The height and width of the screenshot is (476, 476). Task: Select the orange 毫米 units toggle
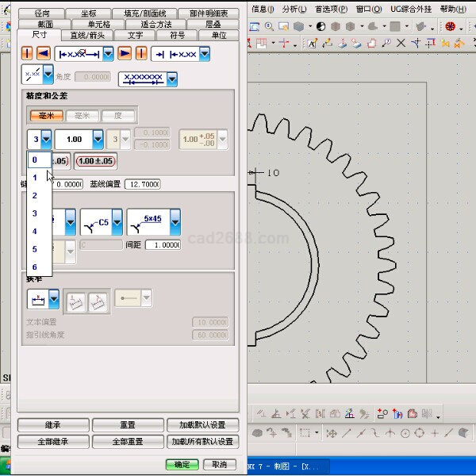click(x=46, y=116)
